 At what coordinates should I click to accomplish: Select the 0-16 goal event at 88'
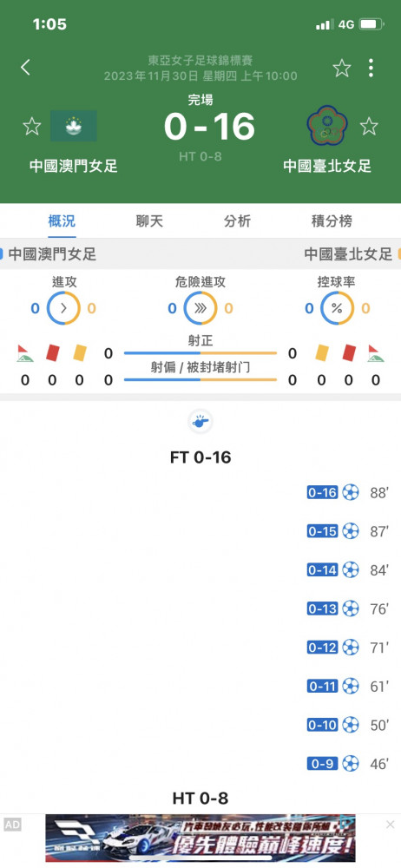pyautogui.click(x=348, y=492)
